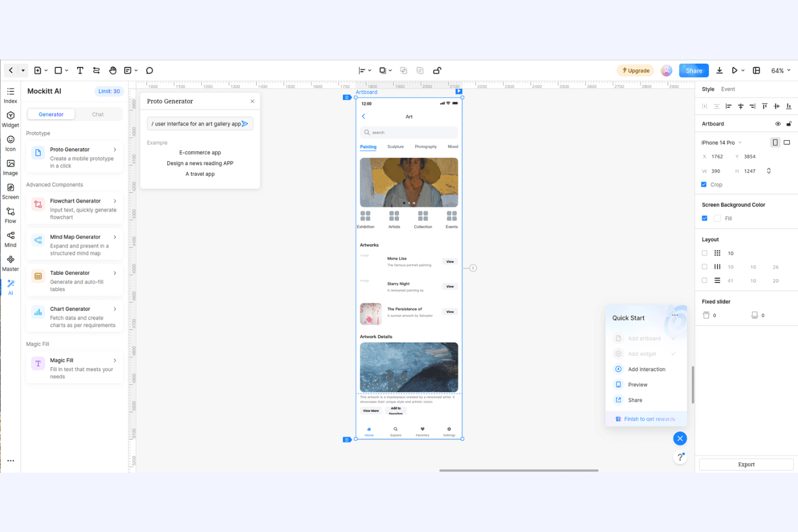The width and height of the screenshot is (798, 532).
Task: Enable the row layout checkbox
Action: [704, 280]
